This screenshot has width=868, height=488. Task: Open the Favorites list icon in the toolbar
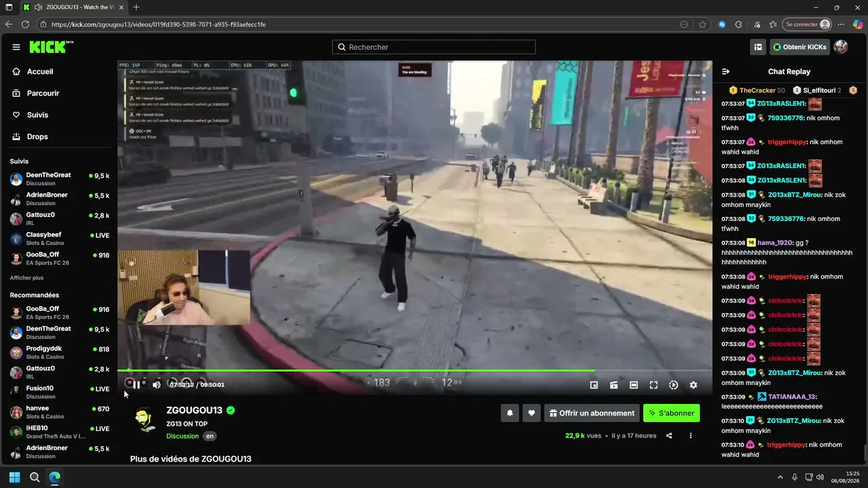[x=774, y=24]
